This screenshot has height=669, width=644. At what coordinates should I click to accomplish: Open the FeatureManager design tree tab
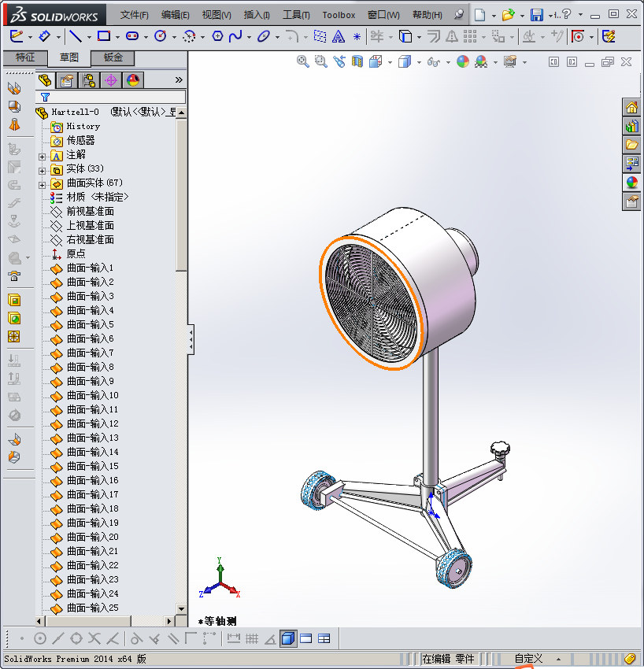(45, 80)
